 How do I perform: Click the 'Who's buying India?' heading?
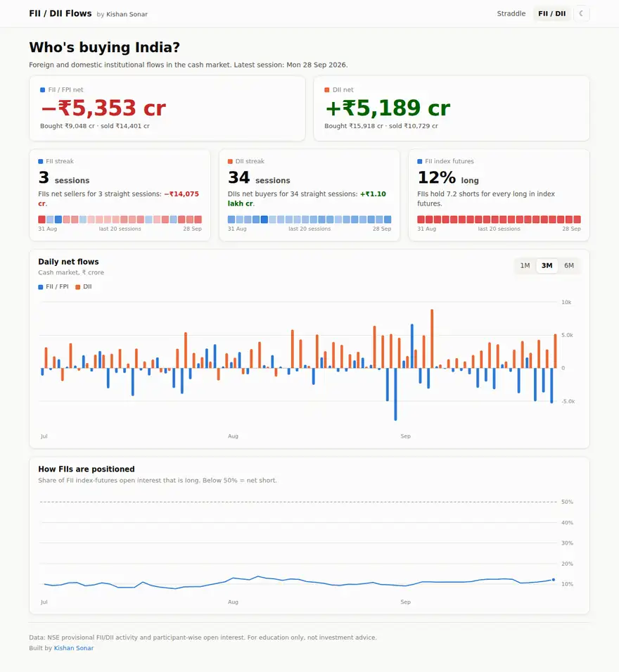click(105, 47)
